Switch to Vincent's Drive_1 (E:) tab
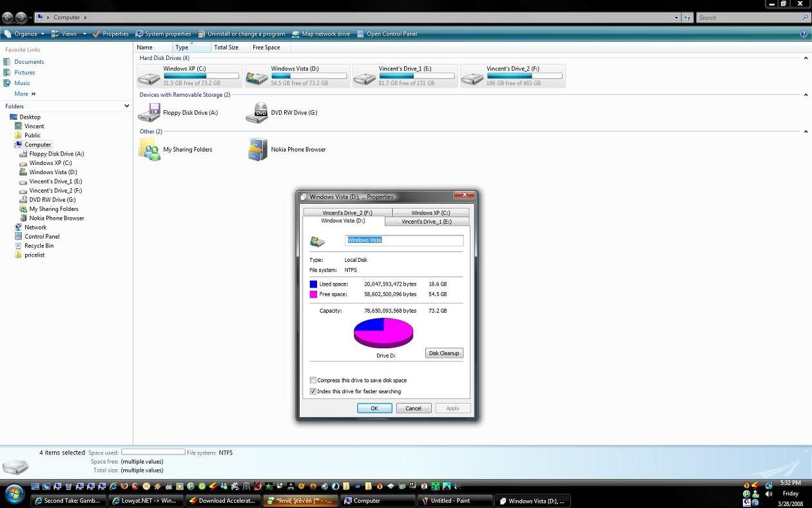 pos(426,222)
